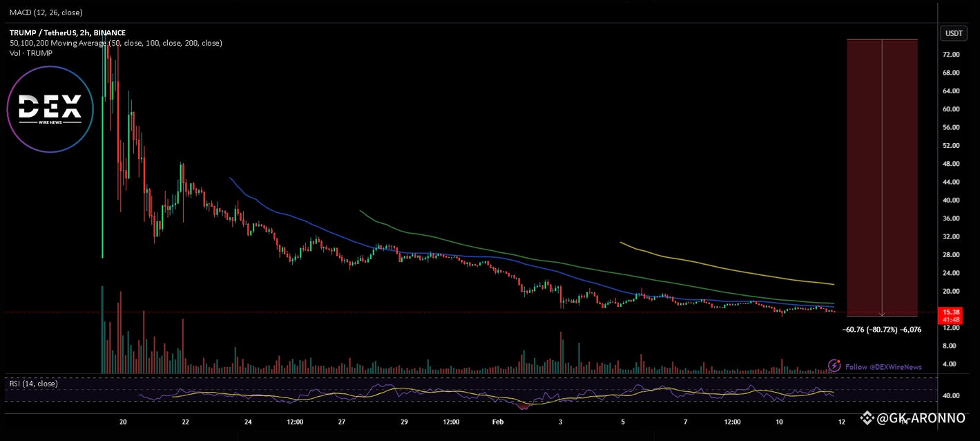
Task: Click the RSI pane 40.00 axis label
Action: pyautogui.click(x=950, y=396)
